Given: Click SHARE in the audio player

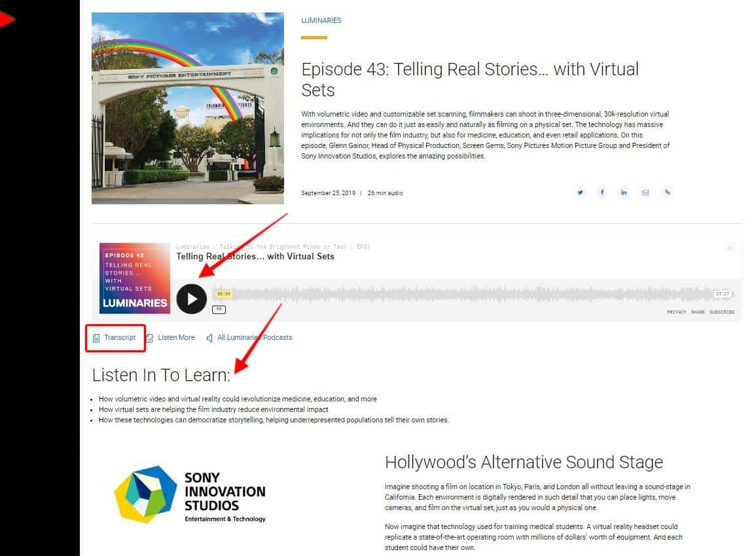Looking at the screenshot, I should 698,312.
